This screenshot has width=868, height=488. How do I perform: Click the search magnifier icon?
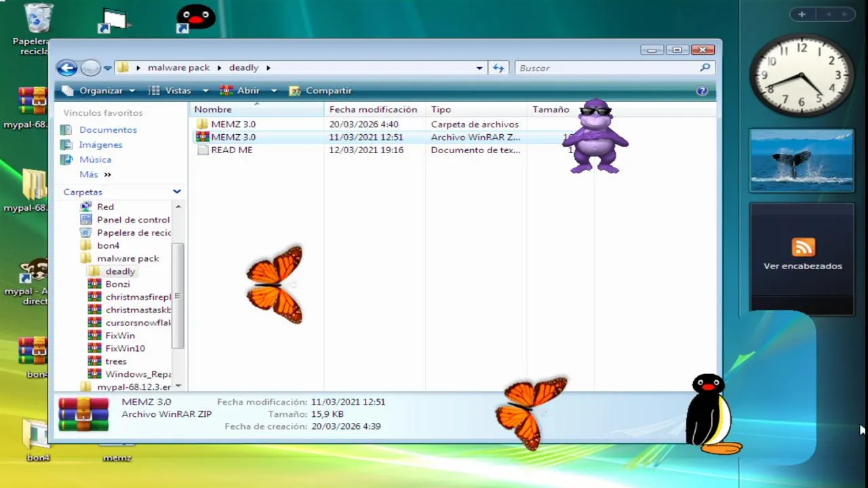coord(705,68)
